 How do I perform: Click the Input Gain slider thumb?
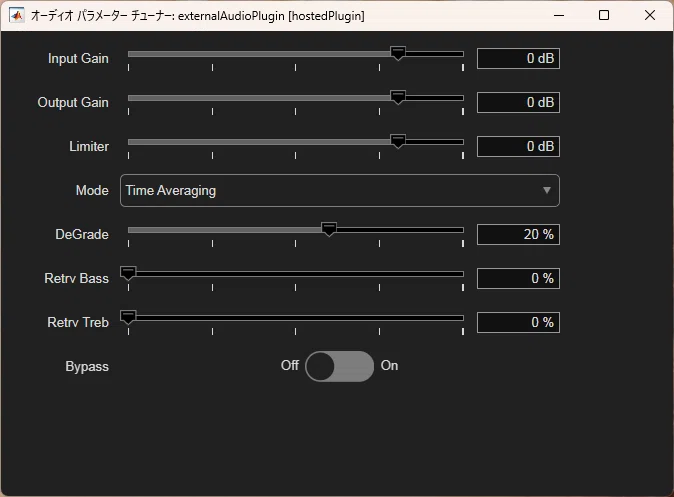[398, 53]
